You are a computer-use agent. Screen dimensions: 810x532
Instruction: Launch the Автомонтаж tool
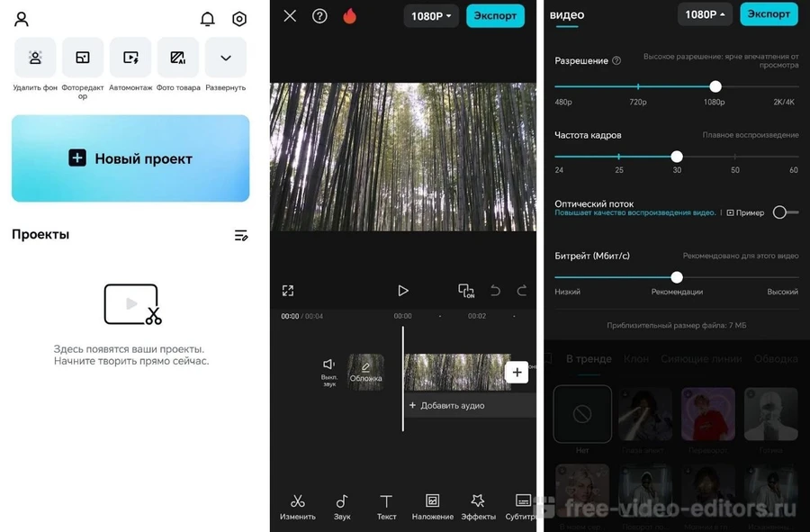click(x=130, y=59)
